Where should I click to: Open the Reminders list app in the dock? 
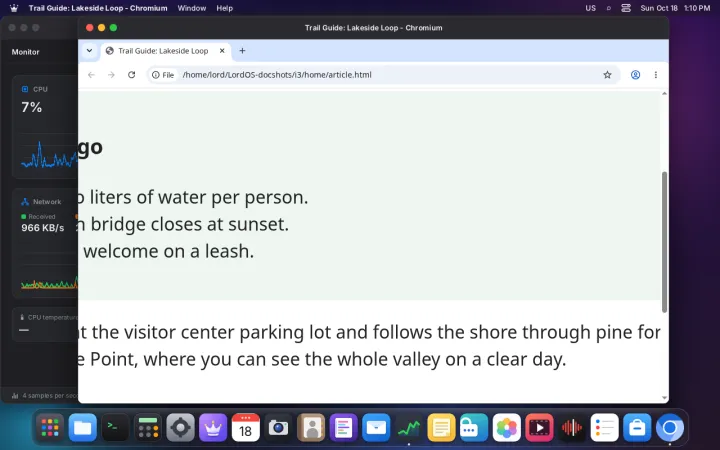tap(604, 428)
